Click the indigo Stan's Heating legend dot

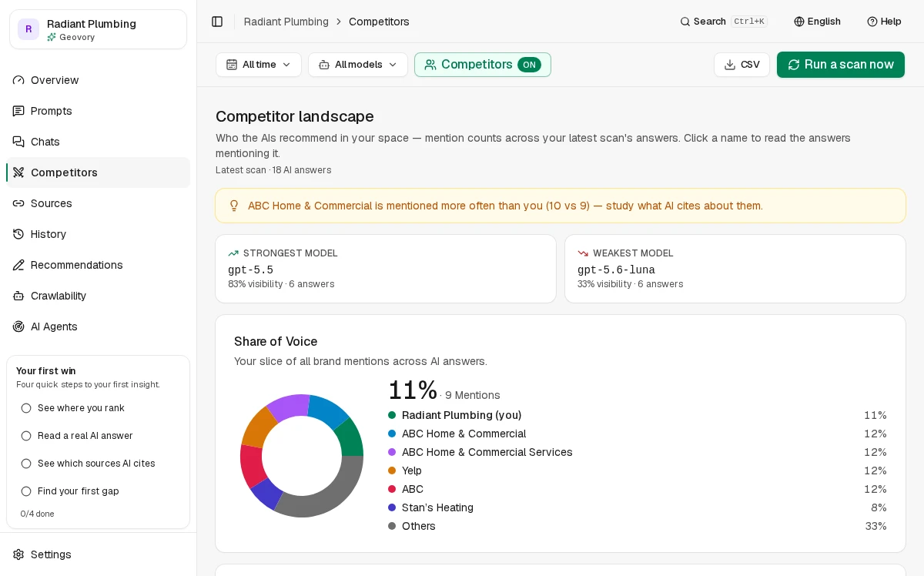coord(392,507)
